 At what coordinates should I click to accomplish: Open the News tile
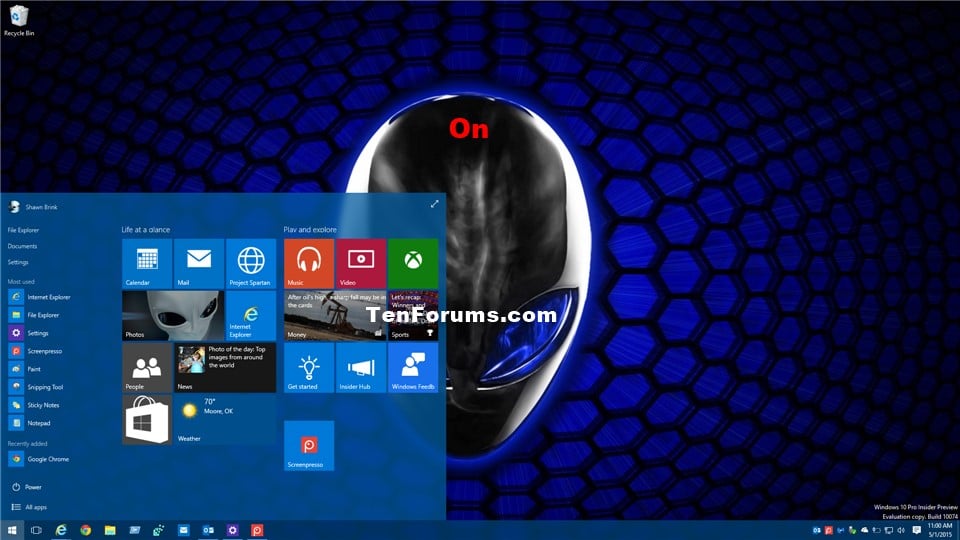(225, 367)
